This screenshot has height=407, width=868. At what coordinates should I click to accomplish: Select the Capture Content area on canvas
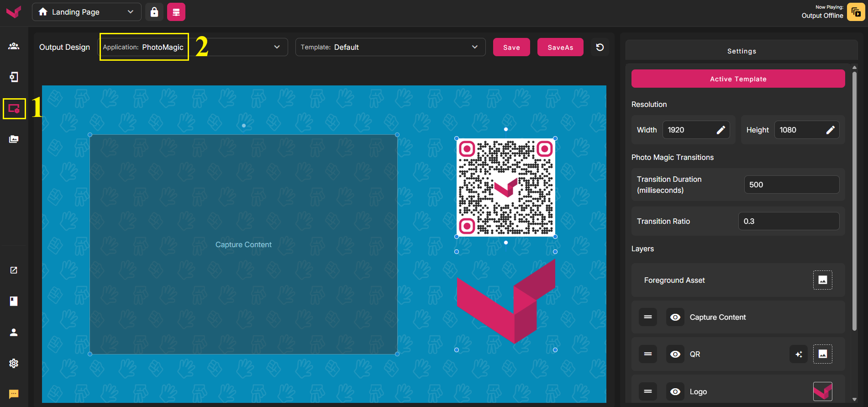pyautogui.click(x=243, y=244)
